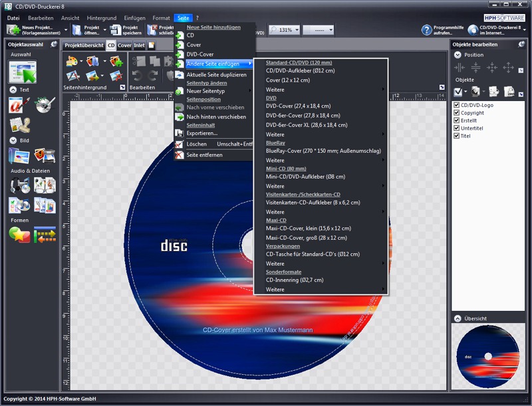This screenshot has height=406, width=532.
Task: Add circular text using the CD pen tool
Action: [45, 105]
